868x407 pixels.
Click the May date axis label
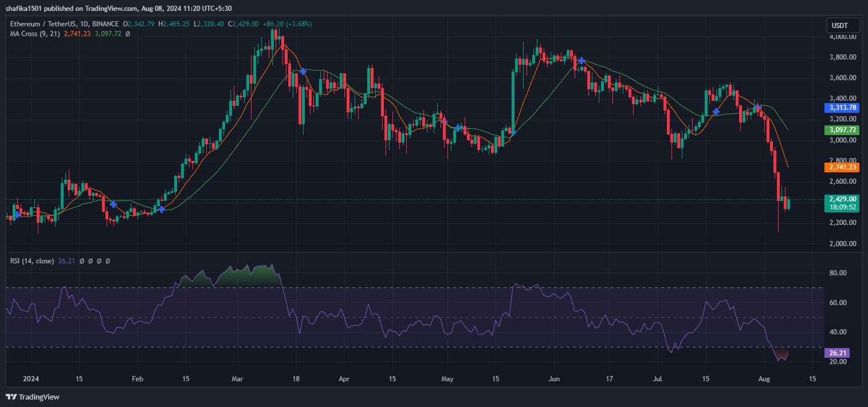(448, 379)
